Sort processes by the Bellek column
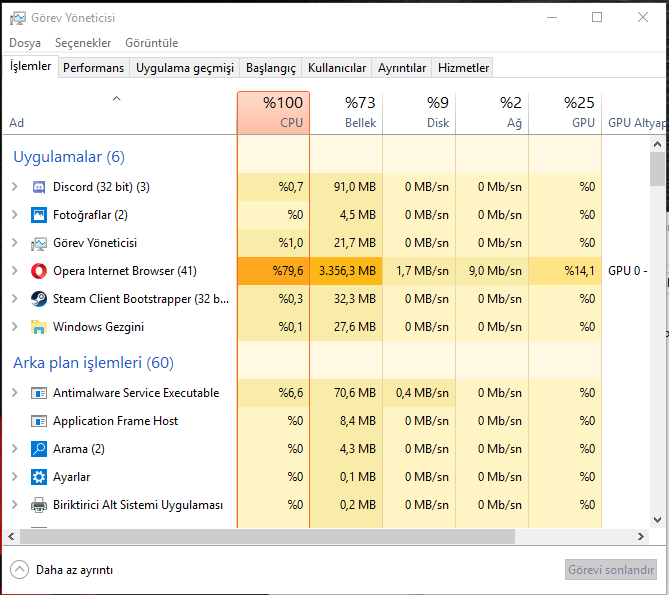 pos(346,113)
